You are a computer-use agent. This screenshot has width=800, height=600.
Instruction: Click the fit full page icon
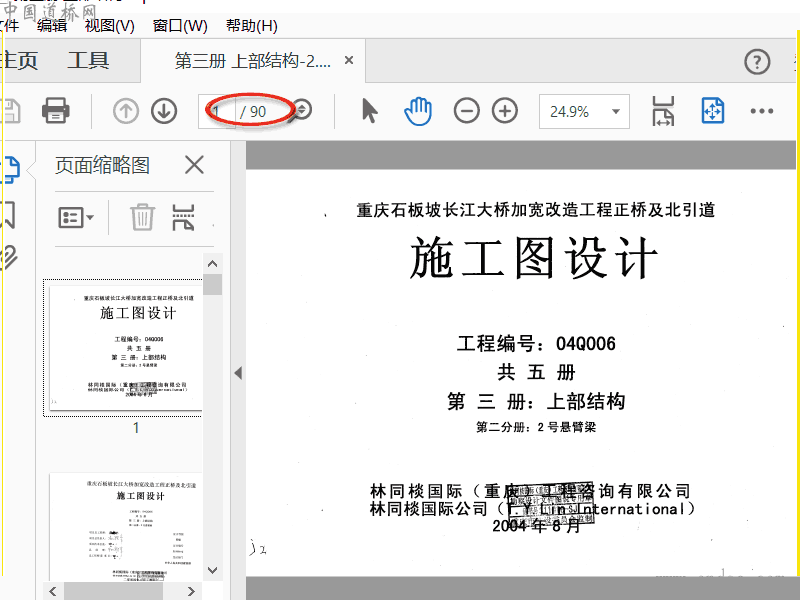(x=713, y=111)
